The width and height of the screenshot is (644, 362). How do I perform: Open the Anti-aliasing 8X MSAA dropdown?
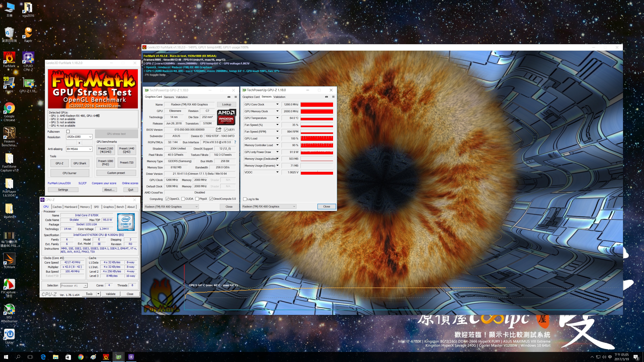pos(79,149)
